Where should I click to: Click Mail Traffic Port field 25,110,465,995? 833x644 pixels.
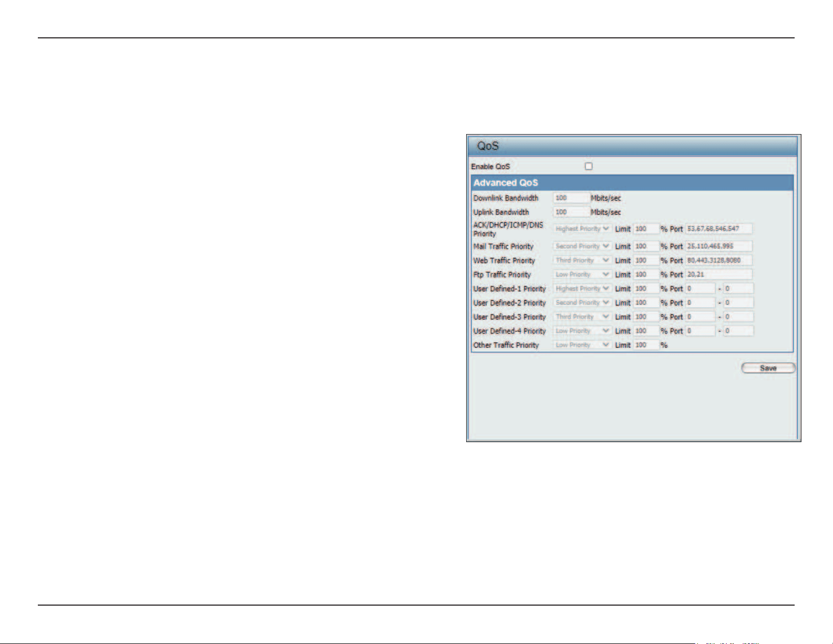click(x=718, y=246)
